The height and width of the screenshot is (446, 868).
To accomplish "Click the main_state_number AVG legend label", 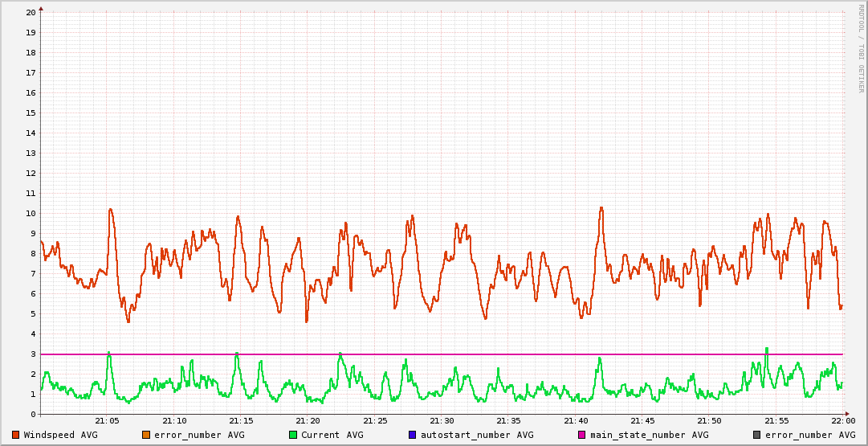I will 650,435.
